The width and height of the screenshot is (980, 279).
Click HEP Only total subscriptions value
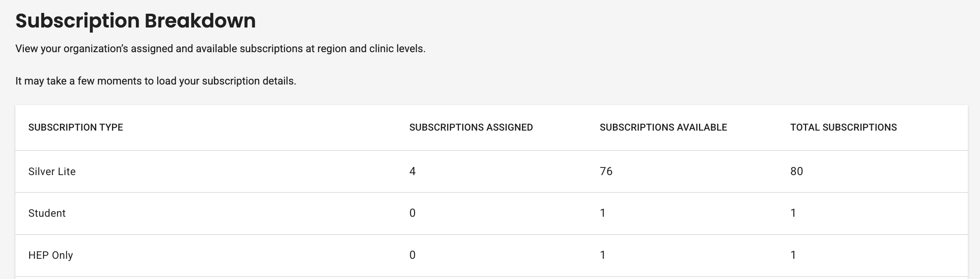[793, 255]
